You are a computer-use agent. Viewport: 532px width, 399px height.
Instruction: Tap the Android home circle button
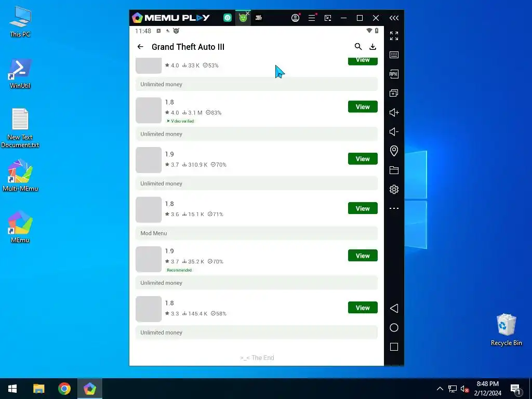click(x=394, y=327)
